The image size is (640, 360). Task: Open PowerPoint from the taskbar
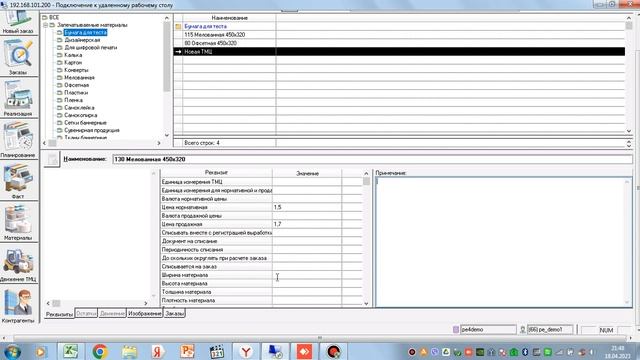tap(187, 351)
